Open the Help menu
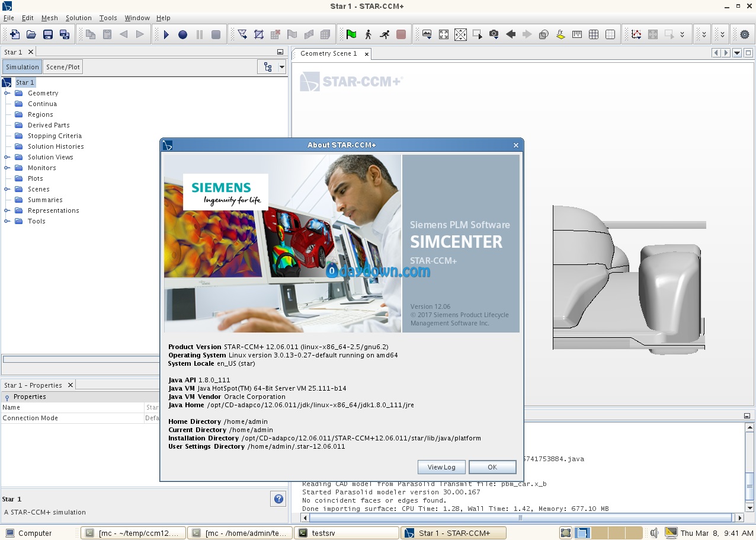Screen dimensions: 756x540 click(x=163, y=18)
